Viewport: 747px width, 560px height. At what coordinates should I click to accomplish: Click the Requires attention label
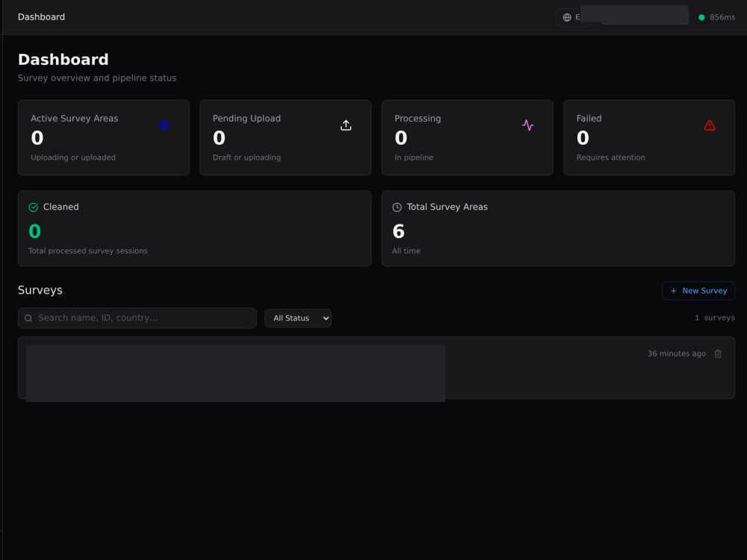[611, 158]
